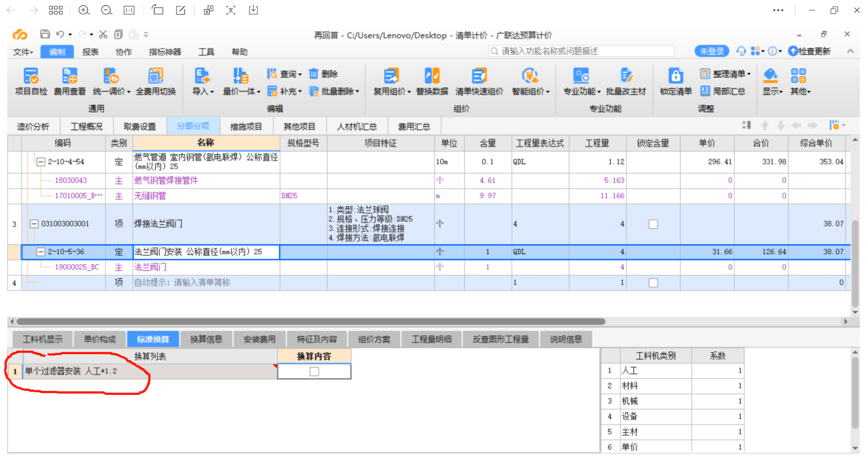Check 换算内容 box for 单个过滤器安装
868x456 pixels.
click(x=314, y=371)
